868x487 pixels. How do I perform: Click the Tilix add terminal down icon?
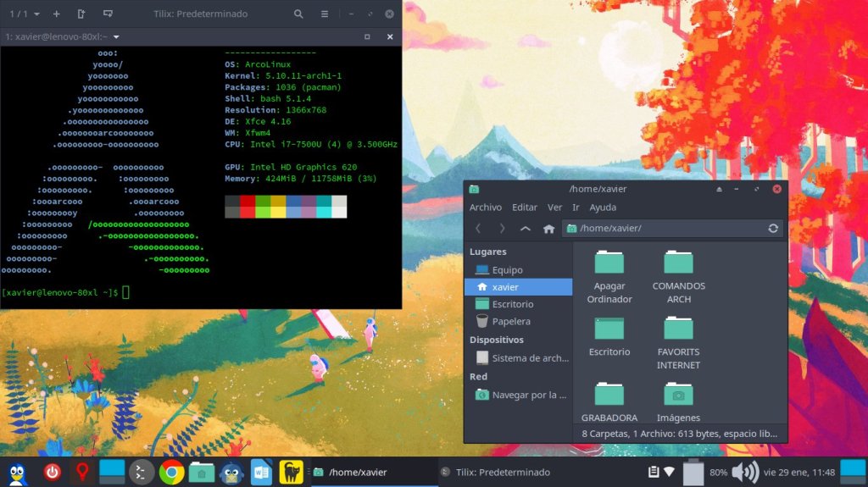tap(108, 14)
